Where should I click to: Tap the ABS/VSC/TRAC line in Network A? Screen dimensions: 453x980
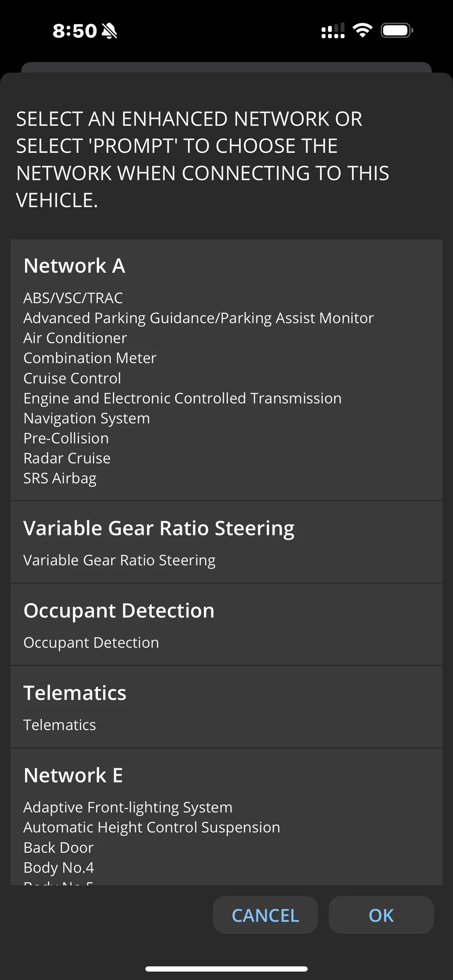pyautogui.click(x=73, y=298)
